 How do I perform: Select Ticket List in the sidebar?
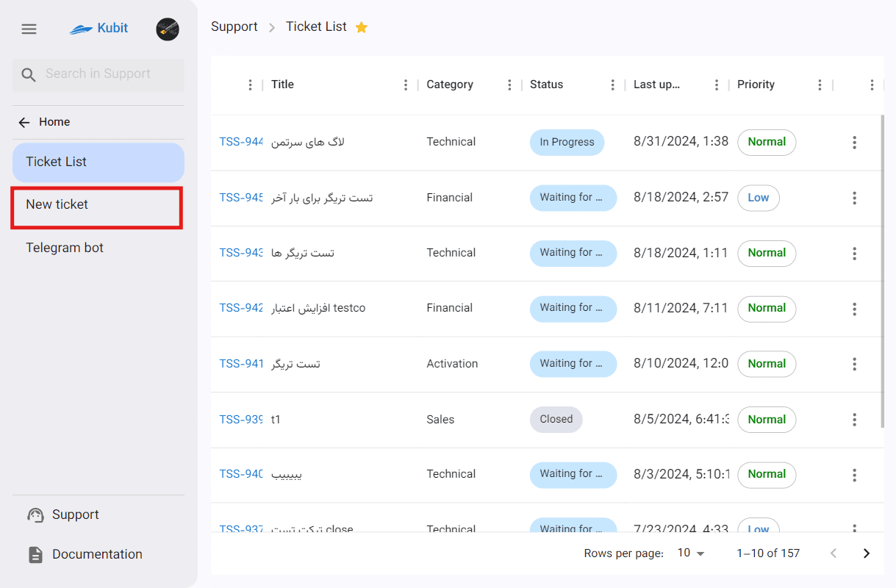(x=98, y=162)
